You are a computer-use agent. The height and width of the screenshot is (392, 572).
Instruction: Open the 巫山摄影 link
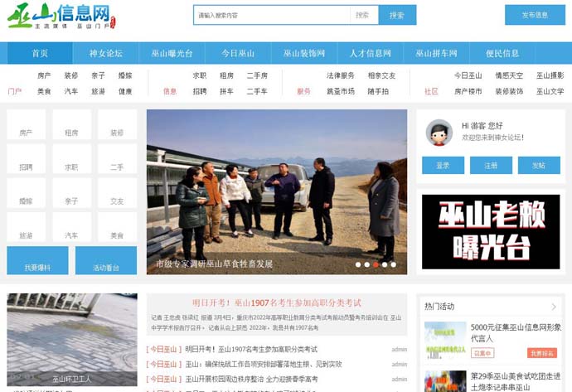click(x=550, y=75)
